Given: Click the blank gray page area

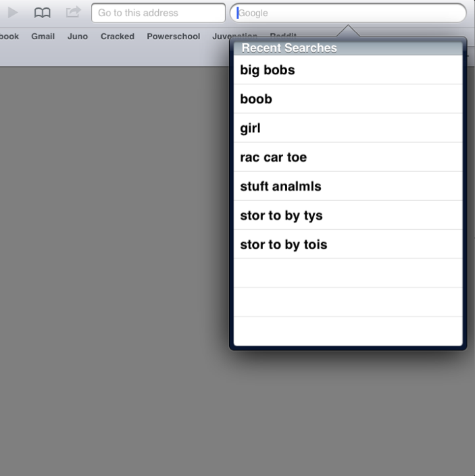Looking at the screenshot, I should [115, 270].
